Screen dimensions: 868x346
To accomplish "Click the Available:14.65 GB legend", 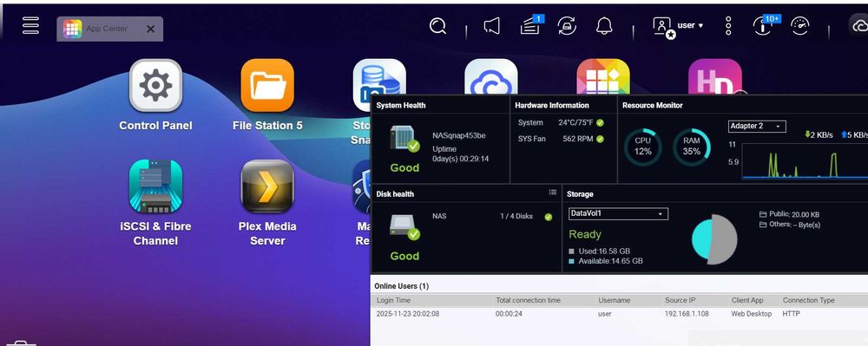I will [x=606, y=261].
